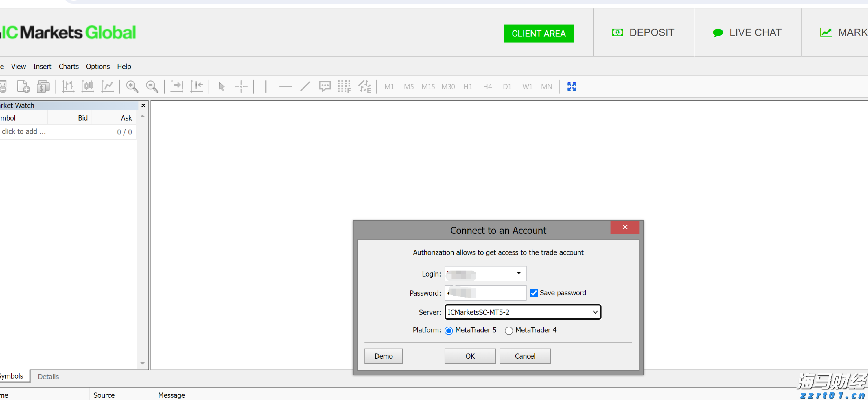This screenshot has width=868, height=400.
Task: Toggle fullscreen mode icon
Action: tap(572, 86)
